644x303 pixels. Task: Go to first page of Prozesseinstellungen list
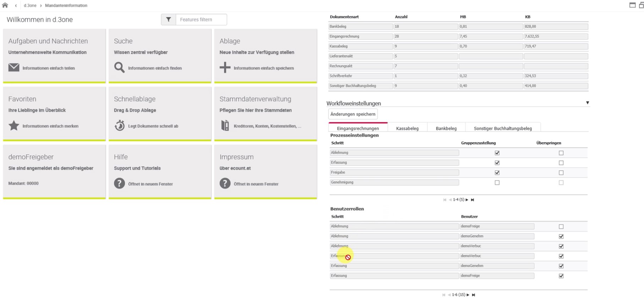click(x=445, y=200)
